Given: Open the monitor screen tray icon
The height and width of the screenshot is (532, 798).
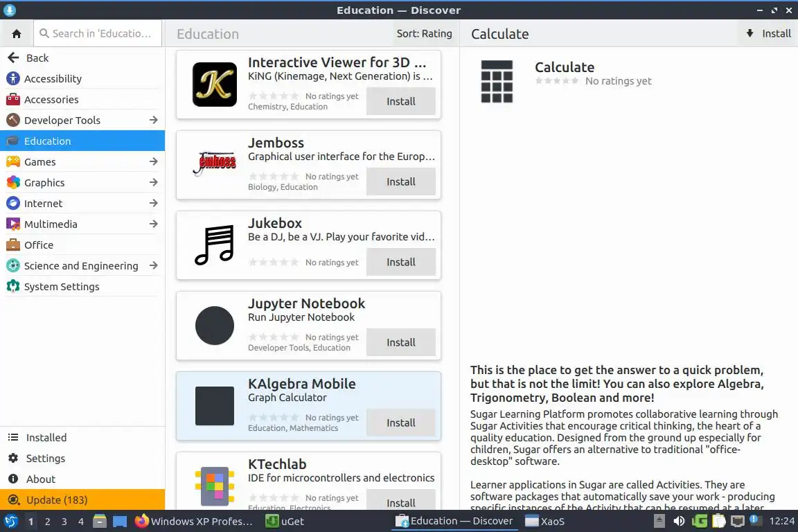Looking at the screenshot, I should coord(738,522).
